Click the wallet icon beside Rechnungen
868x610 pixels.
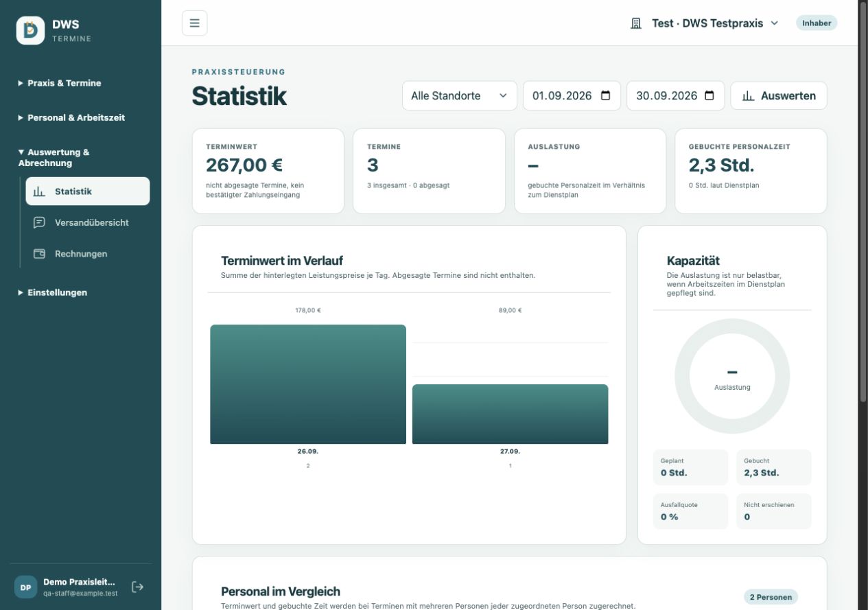point(40,254)
